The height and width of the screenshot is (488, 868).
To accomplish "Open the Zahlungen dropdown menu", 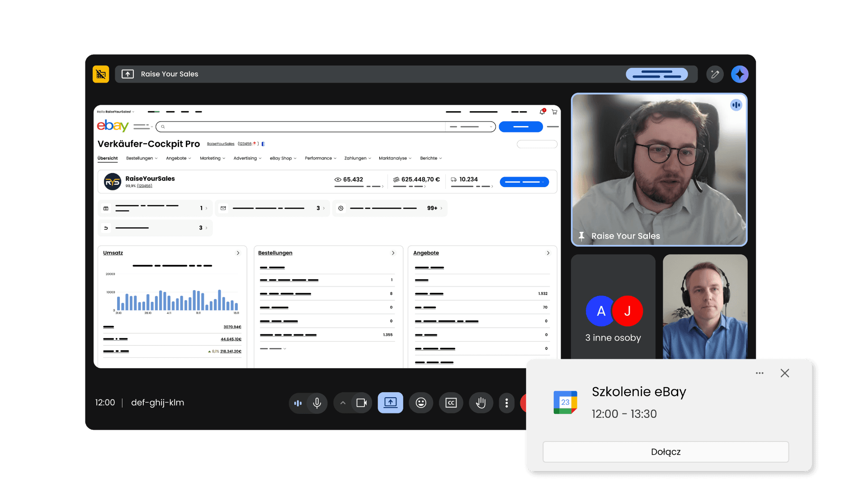I will point(358,158).
